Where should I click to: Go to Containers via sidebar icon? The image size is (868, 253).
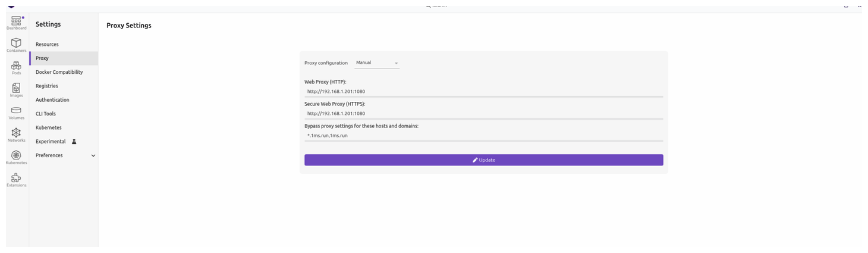[16, 45]
